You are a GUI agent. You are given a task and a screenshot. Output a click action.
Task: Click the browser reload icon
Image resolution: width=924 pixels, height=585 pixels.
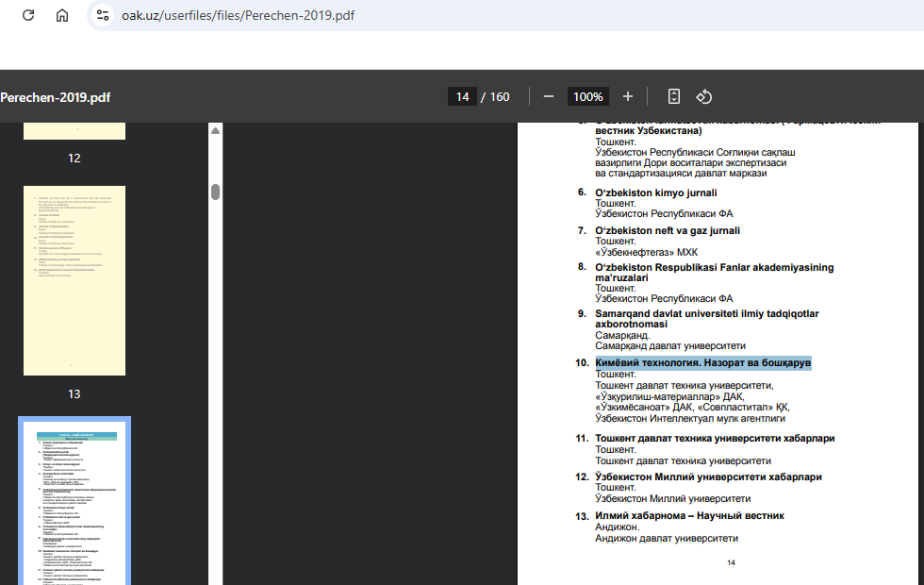click(x=28, y=15)
